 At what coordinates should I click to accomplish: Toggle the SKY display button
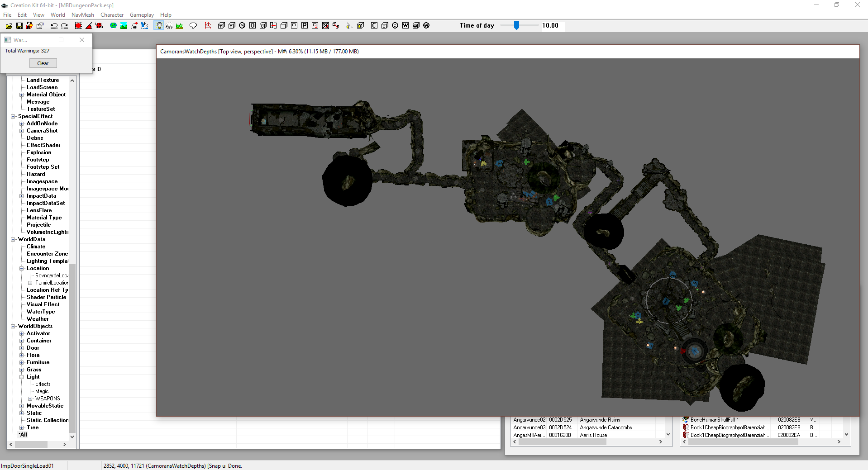coord(169,26)
